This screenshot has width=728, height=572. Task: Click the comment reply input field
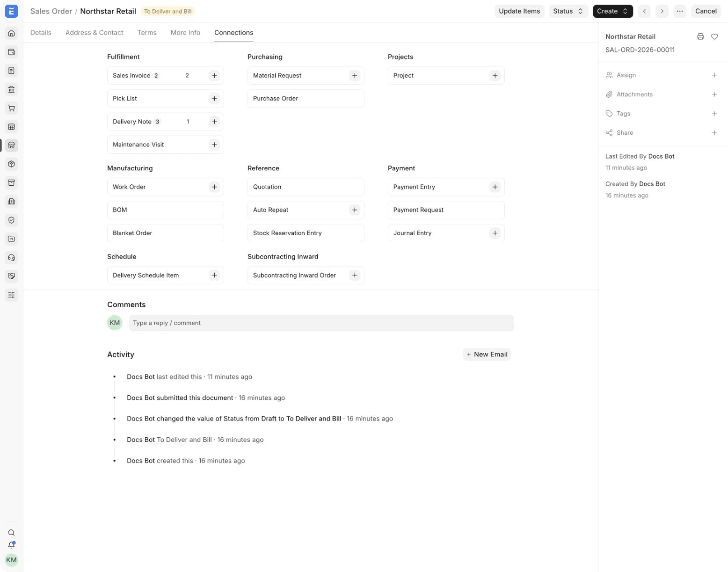tap(321, 323)
